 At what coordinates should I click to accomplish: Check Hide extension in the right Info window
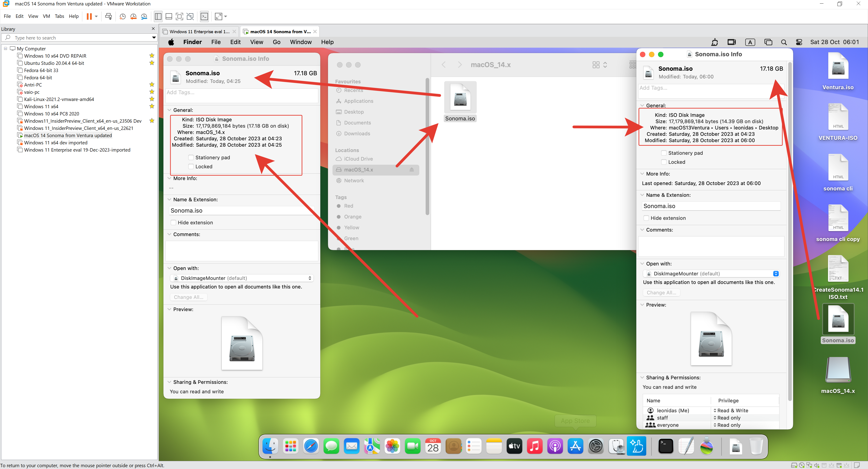click(x=646, y=218)
